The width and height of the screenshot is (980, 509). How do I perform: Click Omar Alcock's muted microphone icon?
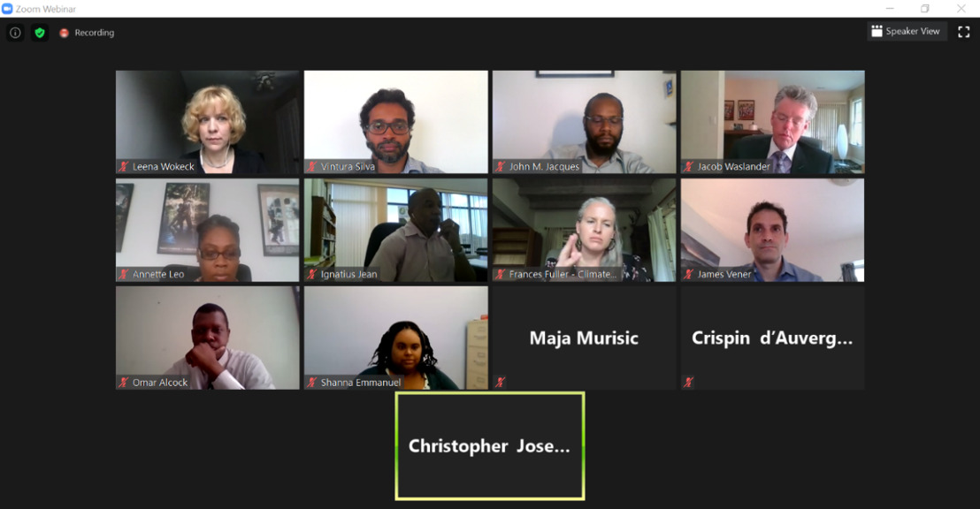point(124,383)
